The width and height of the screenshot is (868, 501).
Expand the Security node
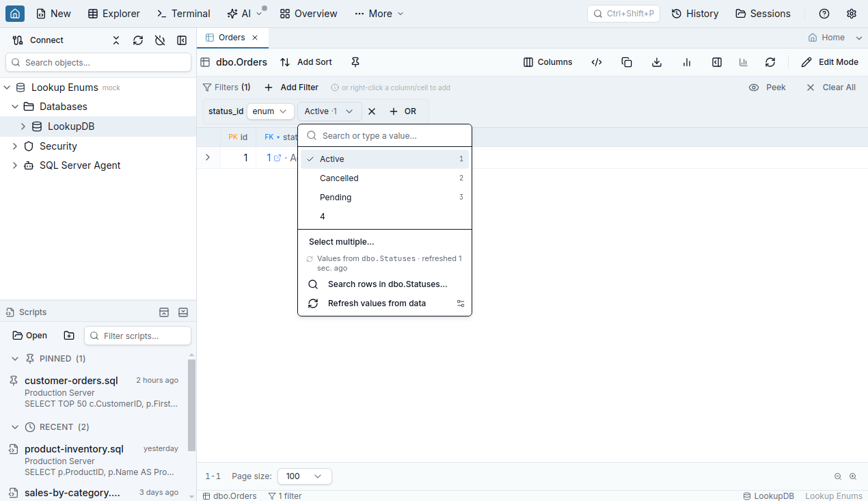[x=15, y=146]
